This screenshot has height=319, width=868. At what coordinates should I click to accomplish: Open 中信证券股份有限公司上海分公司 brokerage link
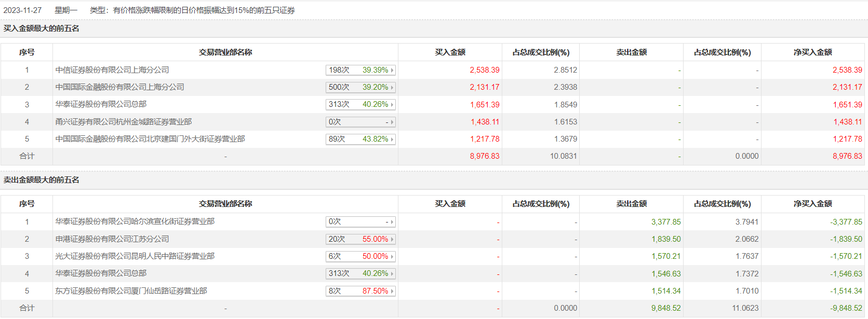point(112,70)
